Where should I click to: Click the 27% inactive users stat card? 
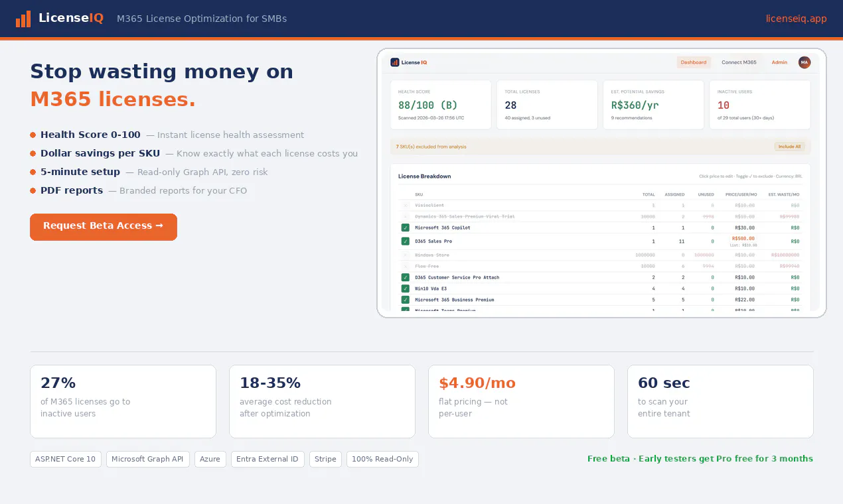pos(123,401)
